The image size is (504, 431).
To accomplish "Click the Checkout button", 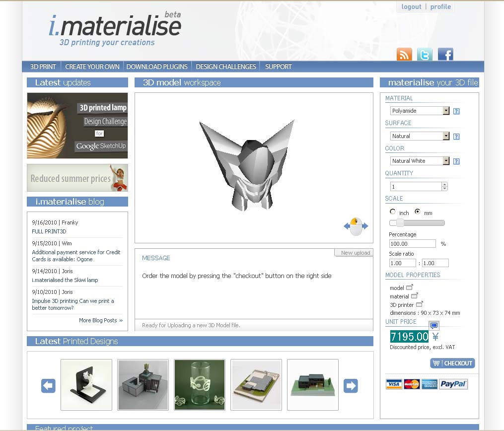I will 452,363.
